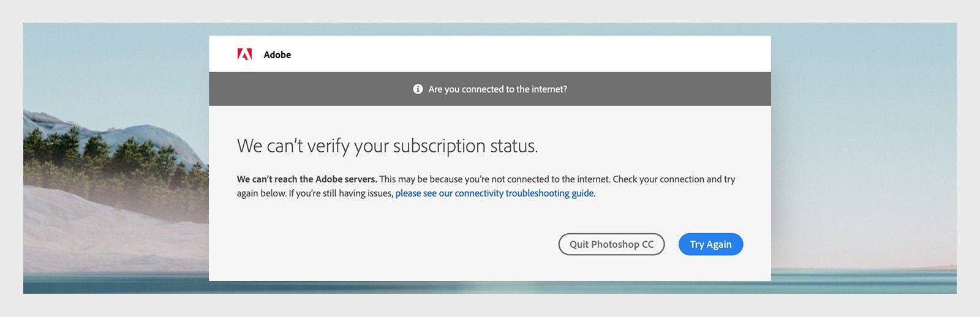
Task: Open the connectivity troubleshooting guide link
Action: click(x=494, y=193)
